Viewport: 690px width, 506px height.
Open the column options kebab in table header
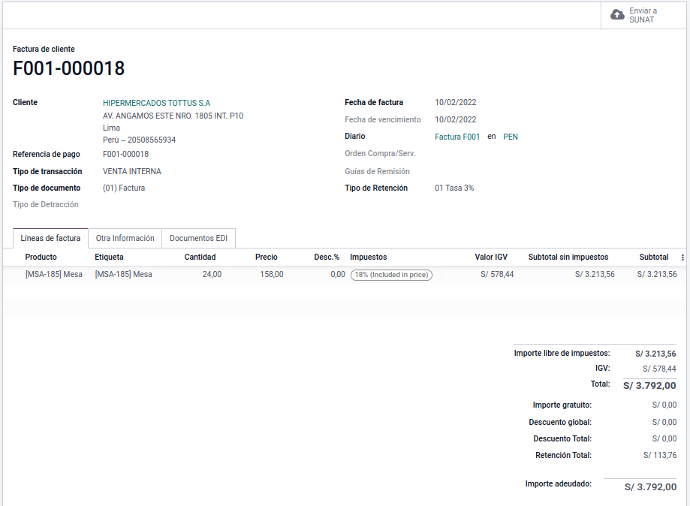tap(682, 258)
